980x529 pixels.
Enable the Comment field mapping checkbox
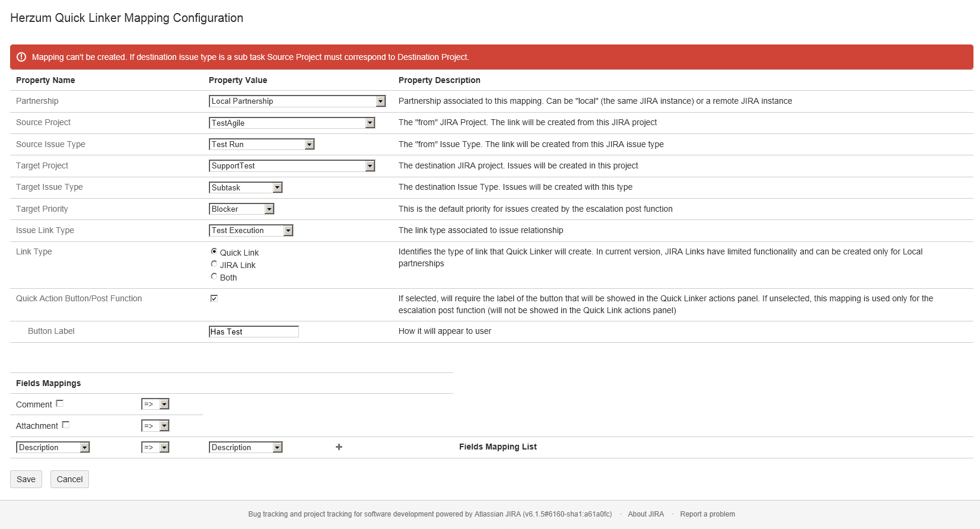pyautogui.click(x=59, y=404)
